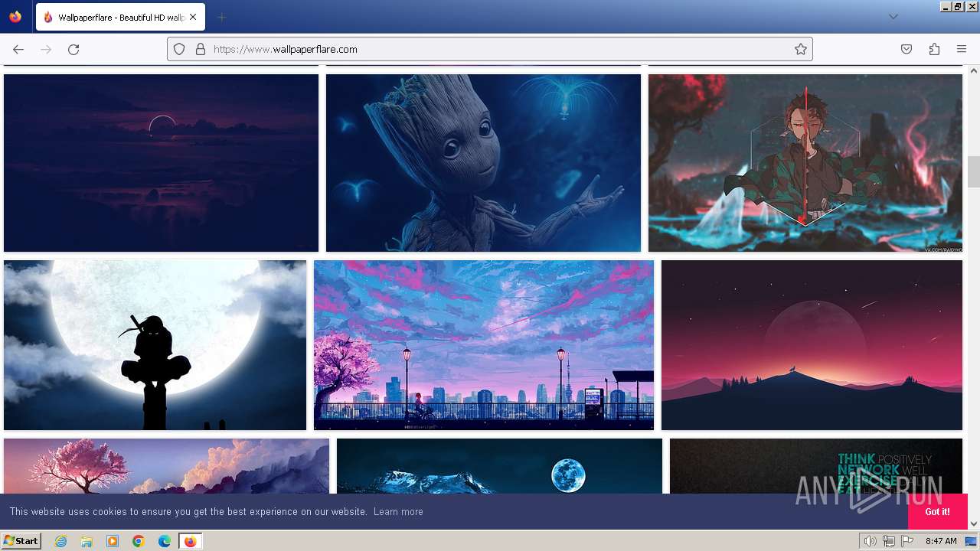Open the anime swordsman wallpaper
980x551 pixels.
coord(805,163)
